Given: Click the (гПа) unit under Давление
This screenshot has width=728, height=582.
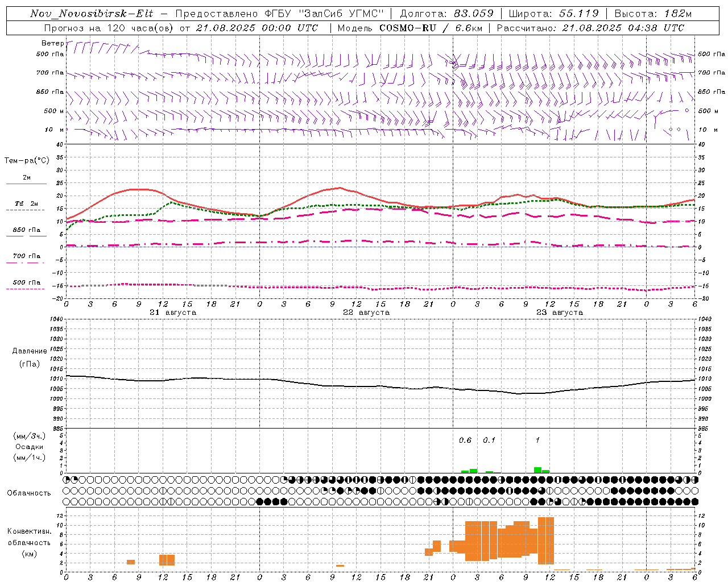Looking at the screenshot, I should click(x=30, y=364).
